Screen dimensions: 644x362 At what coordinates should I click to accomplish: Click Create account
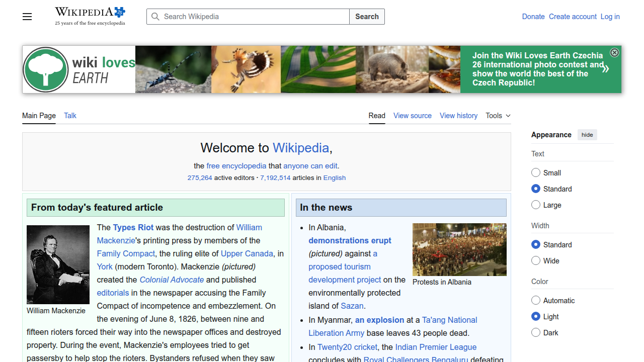(573, 17)
